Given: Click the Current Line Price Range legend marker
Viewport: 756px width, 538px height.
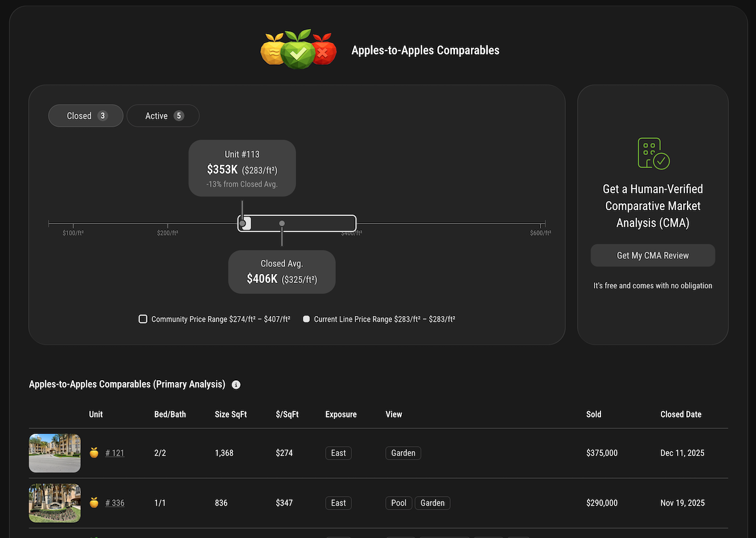Looking at the screenshot, I should coord(306,319).
